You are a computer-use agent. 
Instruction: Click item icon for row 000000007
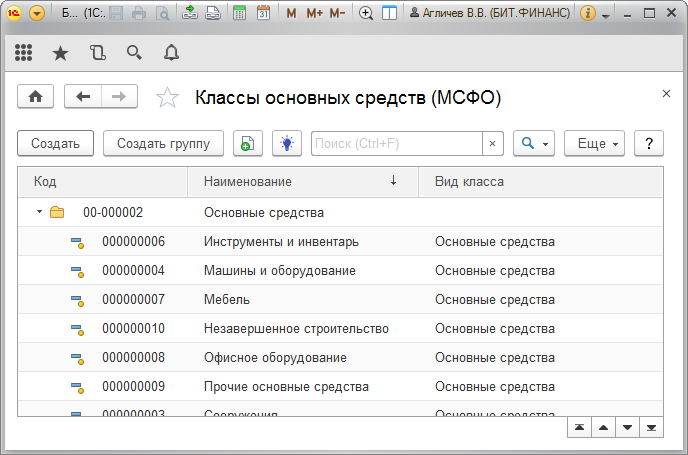click(77, 301)
